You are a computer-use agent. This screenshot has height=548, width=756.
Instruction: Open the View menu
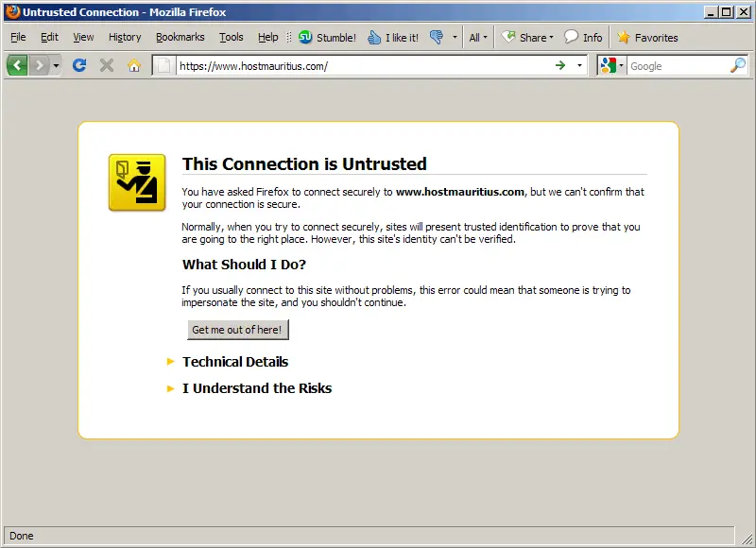point(83,37)
